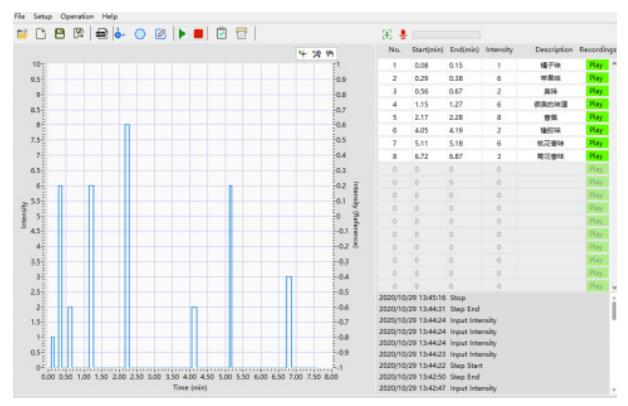The width and height of the screenshot is (628, 406).
Task: Select the crosshair cursor tool in graph palette
Action: [303, 54]
